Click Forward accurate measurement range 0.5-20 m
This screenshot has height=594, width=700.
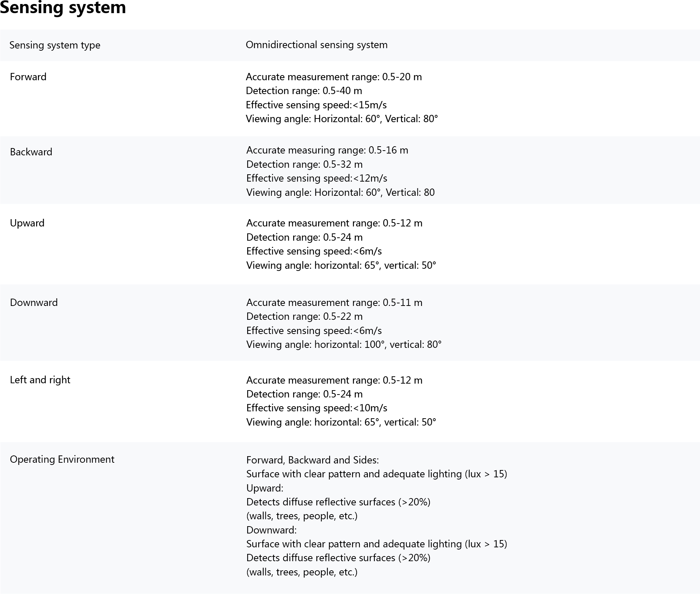coord(334,77)
